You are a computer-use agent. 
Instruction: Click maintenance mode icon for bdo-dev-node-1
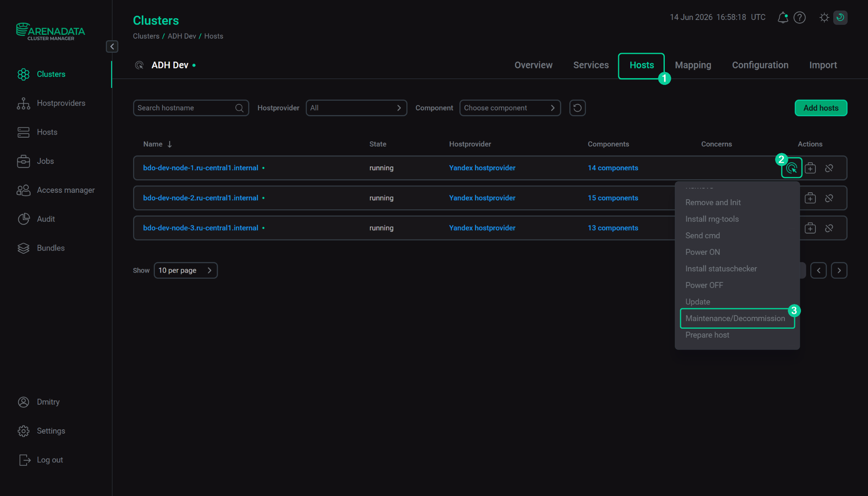[810, 168]
